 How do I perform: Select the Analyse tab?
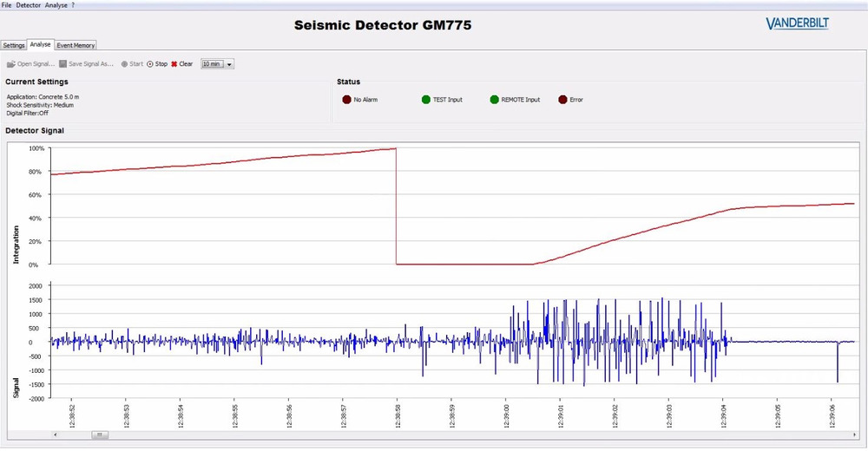[40, 44]
